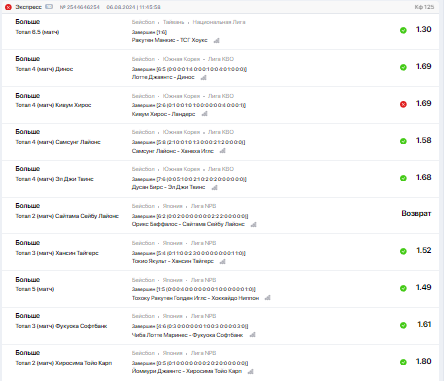Click odds value 1.61
This screenshot has height=381, width=444.
[x=424, y=324]
